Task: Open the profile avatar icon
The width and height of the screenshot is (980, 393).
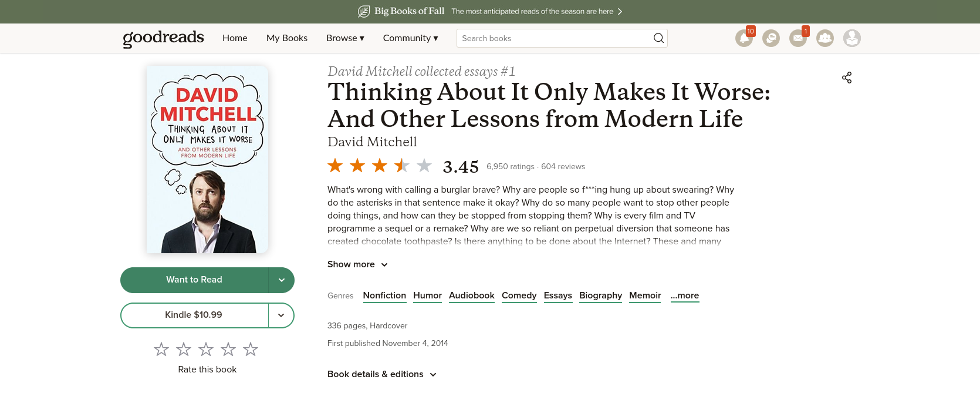Action: click(x=852, y=38)
